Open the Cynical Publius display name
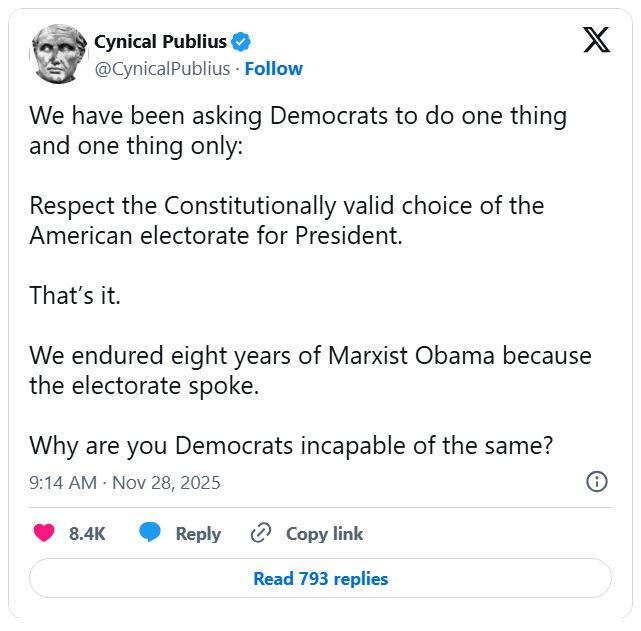The image size is (641, 631). pos(160,42)
